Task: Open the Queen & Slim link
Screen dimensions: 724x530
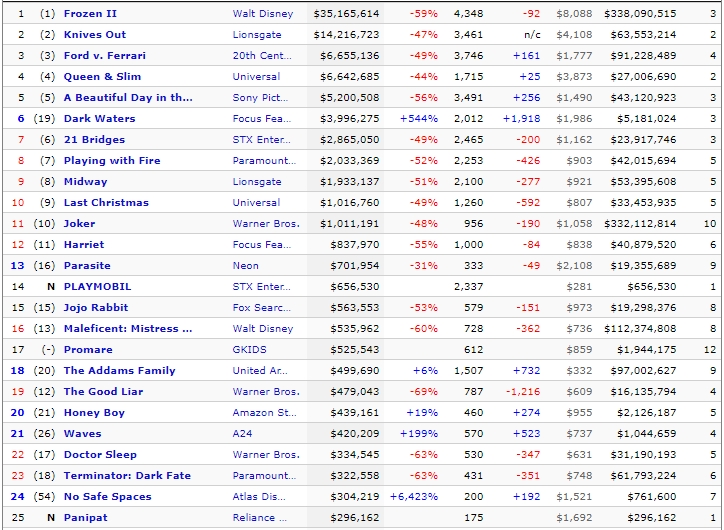Action: (x=102, y=77)
